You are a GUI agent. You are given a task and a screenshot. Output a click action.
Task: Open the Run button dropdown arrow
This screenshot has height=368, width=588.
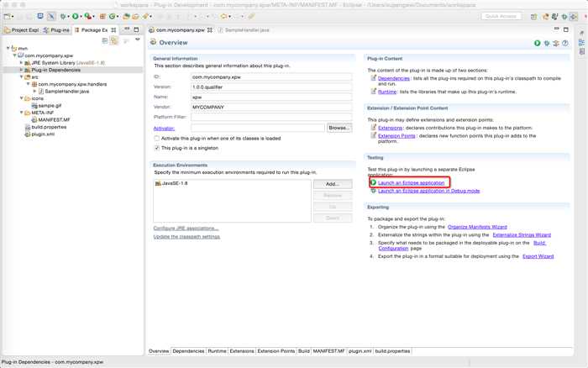tap(81, 17)
